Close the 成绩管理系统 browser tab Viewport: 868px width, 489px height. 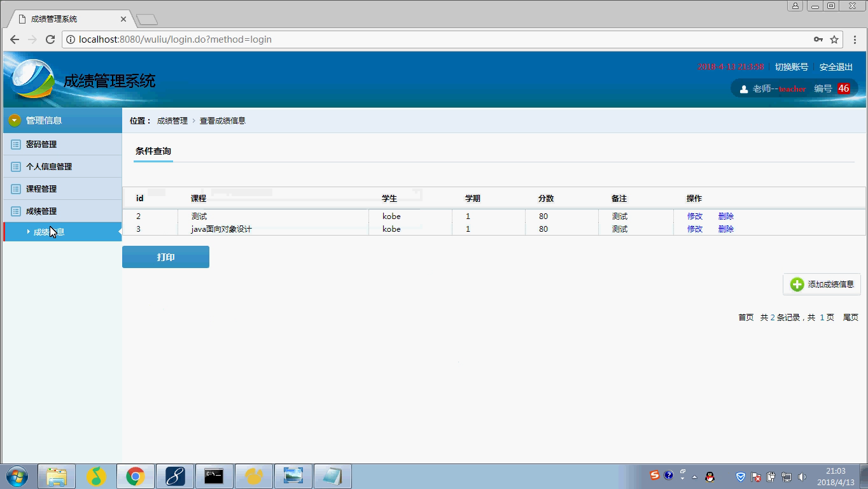pos(123,19)
